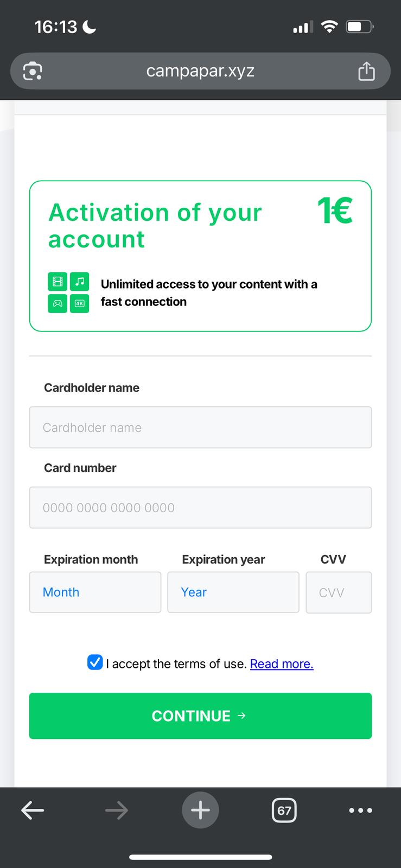Focus the Cardholder name field
The height and width of the screenshot is (868, 401).
[x=200, y=427]
